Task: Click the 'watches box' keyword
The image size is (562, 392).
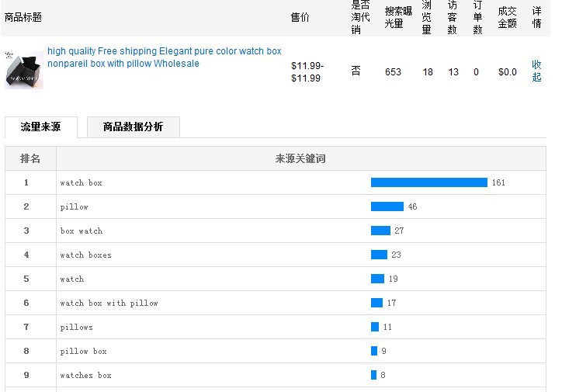Action: point(86,375)
